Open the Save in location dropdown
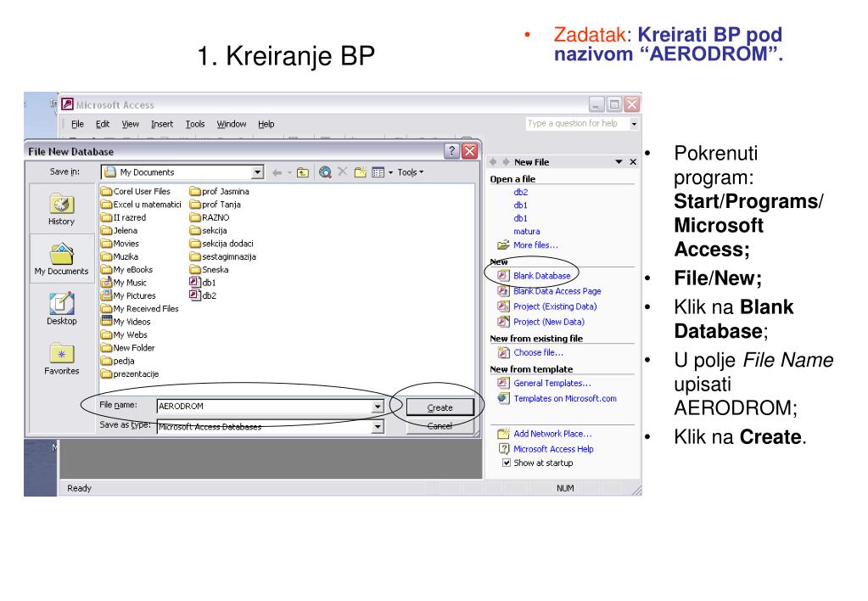 point(257,172)
